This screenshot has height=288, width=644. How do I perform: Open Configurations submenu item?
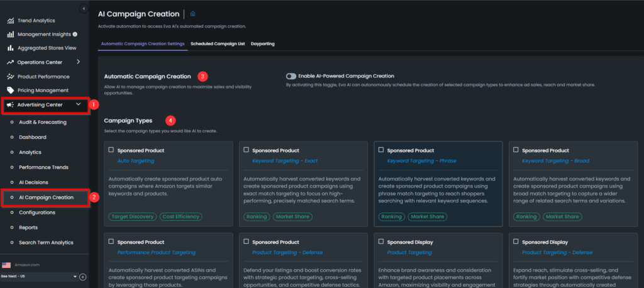37,213
